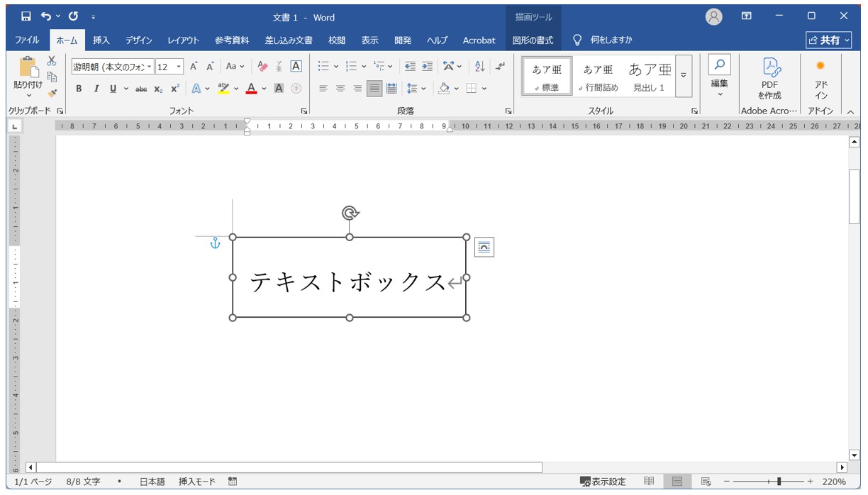The height and width of the screenshot is (495, 868).
Task: Toggle Underline formatting
Action: pos(113,89)
